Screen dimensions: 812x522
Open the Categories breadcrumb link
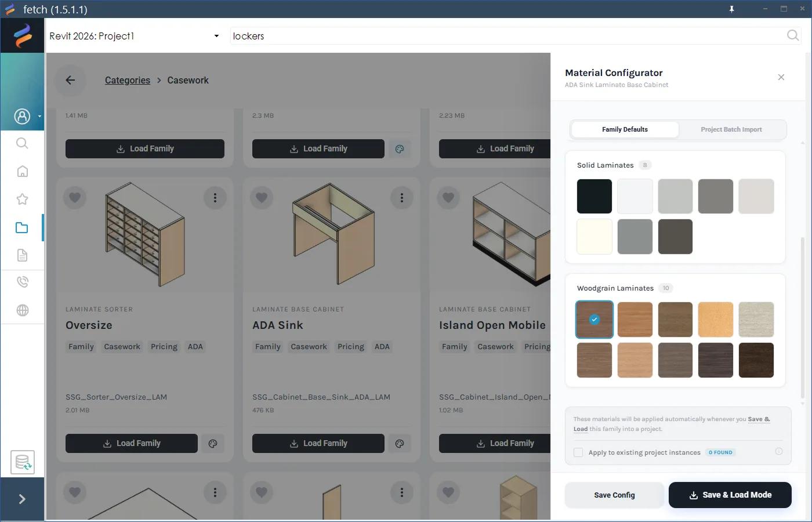pos(128,80)
